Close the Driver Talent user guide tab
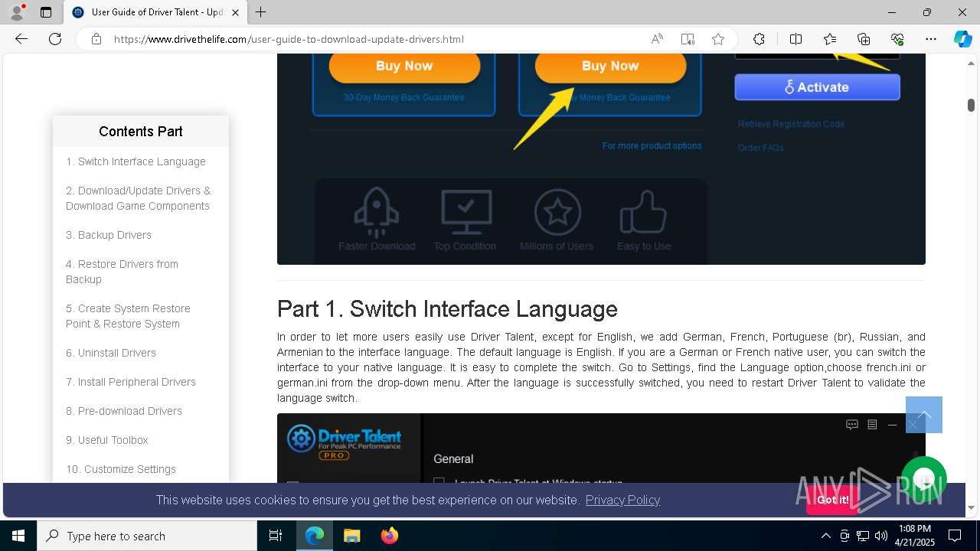Image resolution: width=980 pixels, height=551 pixels. click(x=236, y=12)
